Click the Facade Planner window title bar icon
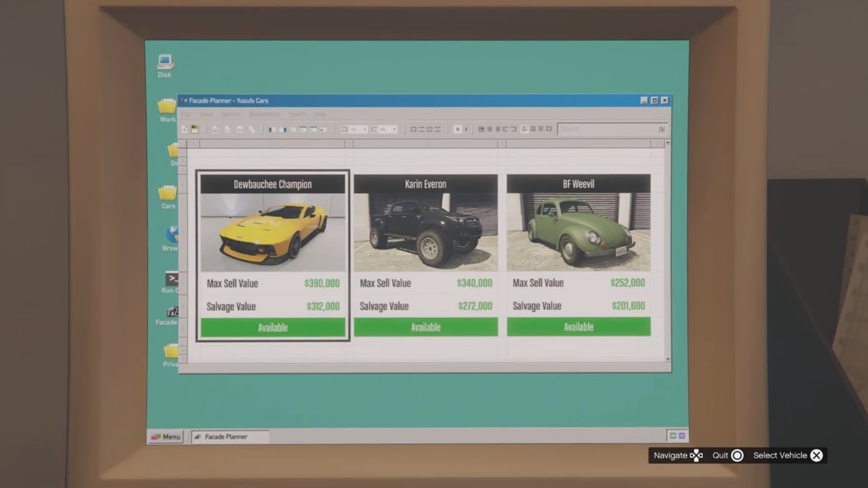The width and height of the screenshot is (868, 488). (184, 100)
